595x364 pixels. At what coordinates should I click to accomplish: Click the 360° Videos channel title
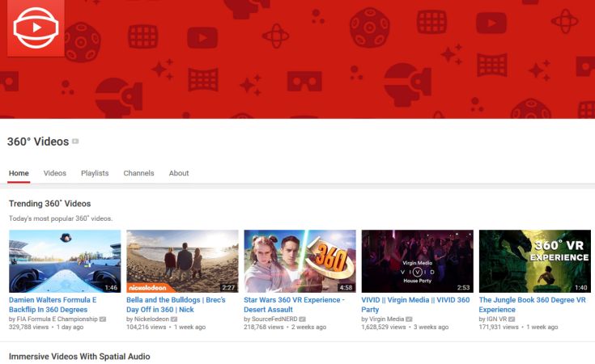[x=38, y=142]
